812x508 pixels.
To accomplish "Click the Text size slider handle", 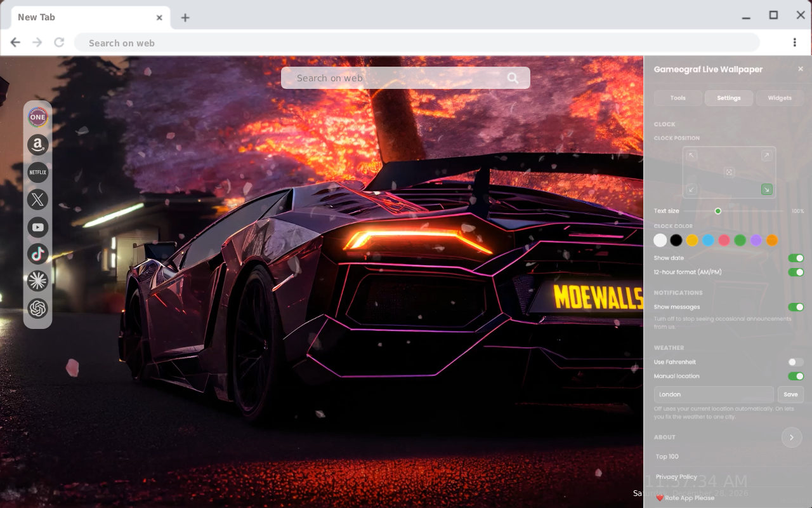I will click(718, 211).
